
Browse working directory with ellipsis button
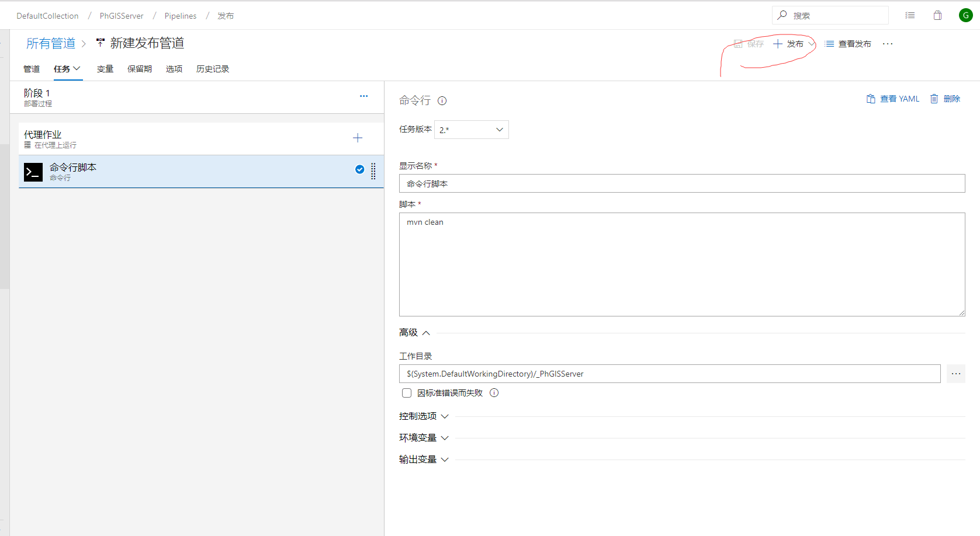[955, 374]
